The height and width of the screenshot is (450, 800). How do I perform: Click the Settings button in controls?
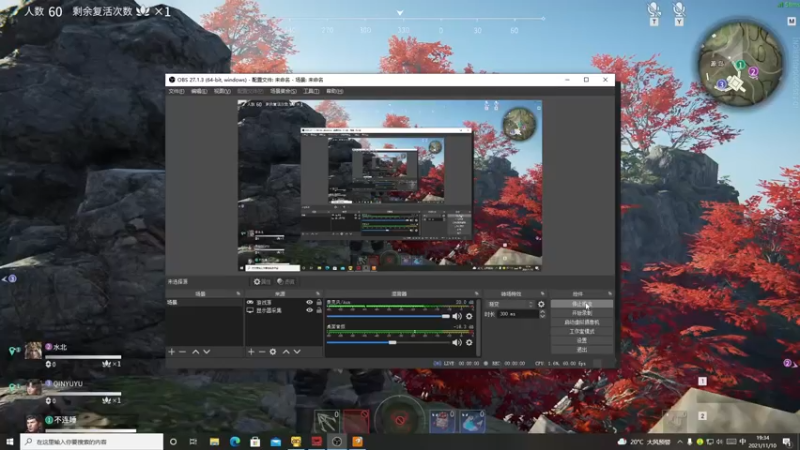pyautogui.click(x=582, y=340)
